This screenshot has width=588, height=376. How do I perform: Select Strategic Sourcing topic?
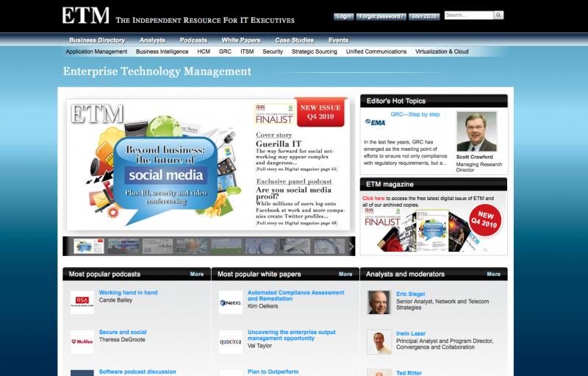click(315, 52)
